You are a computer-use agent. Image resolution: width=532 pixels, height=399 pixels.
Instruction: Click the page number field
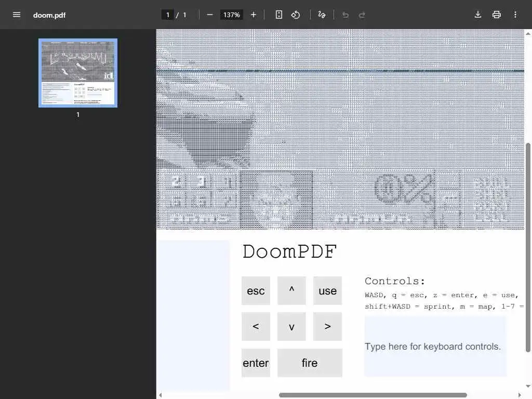click(168, 15)
